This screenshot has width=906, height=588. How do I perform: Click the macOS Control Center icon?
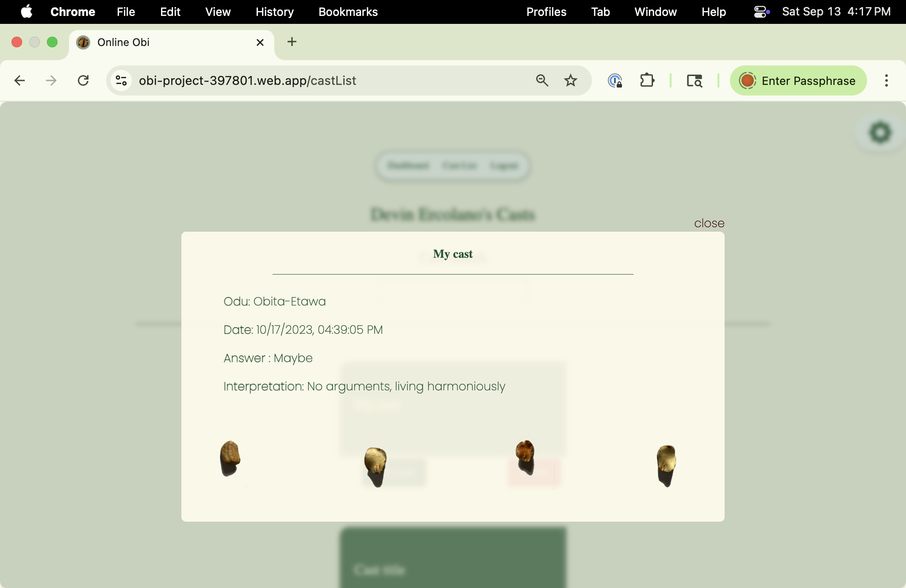coord(760,11)
